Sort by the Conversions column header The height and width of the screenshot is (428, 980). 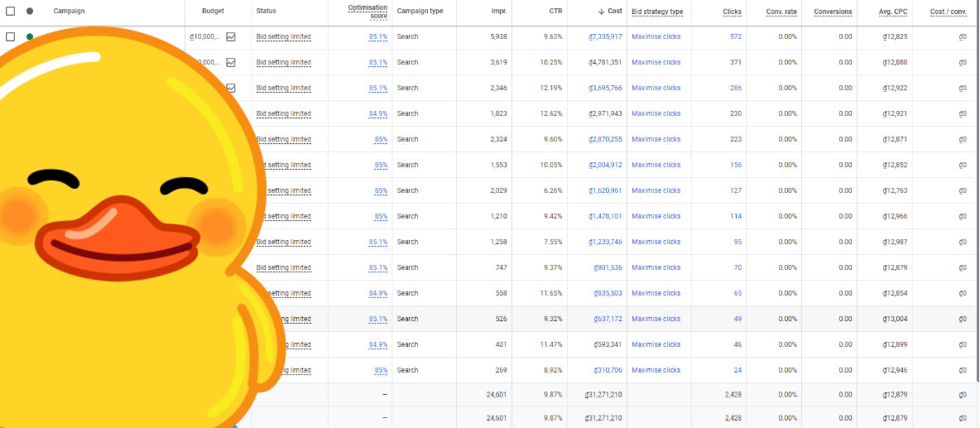click(x=833, y=12)
